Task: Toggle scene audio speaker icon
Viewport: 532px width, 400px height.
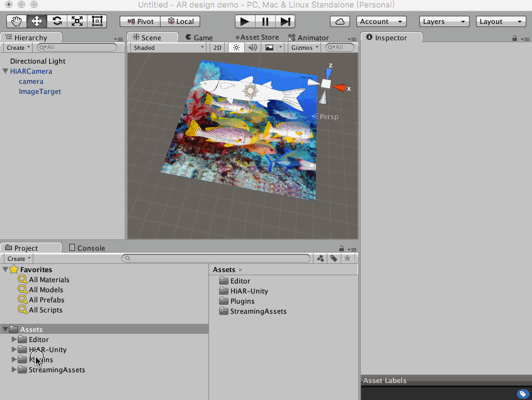Action: point(252,48)
